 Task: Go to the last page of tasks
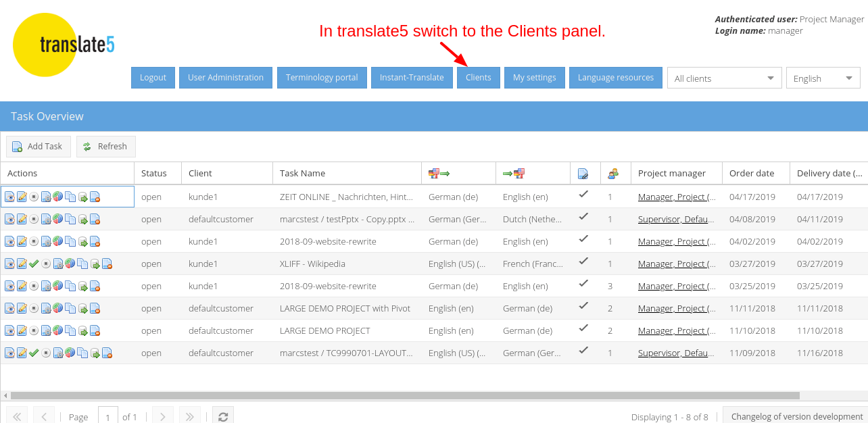tap(190, 417)
